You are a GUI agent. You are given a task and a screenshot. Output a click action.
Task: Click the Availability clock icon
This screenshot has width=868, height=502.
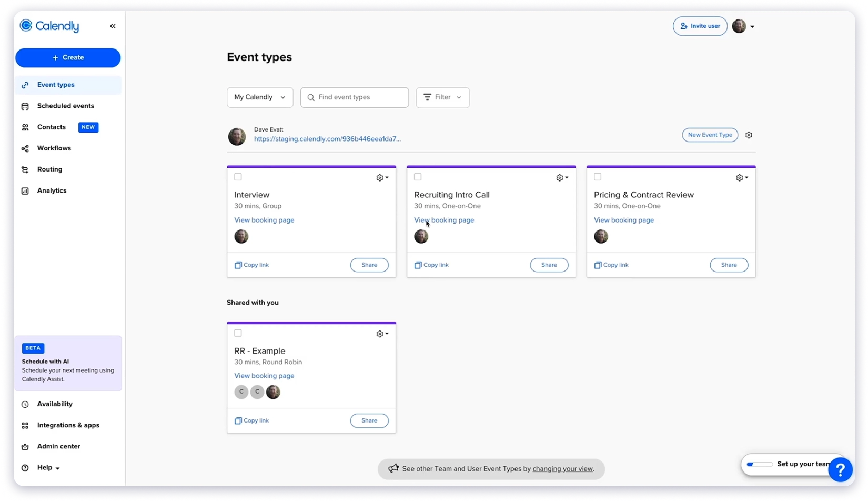tap(25, 404)
